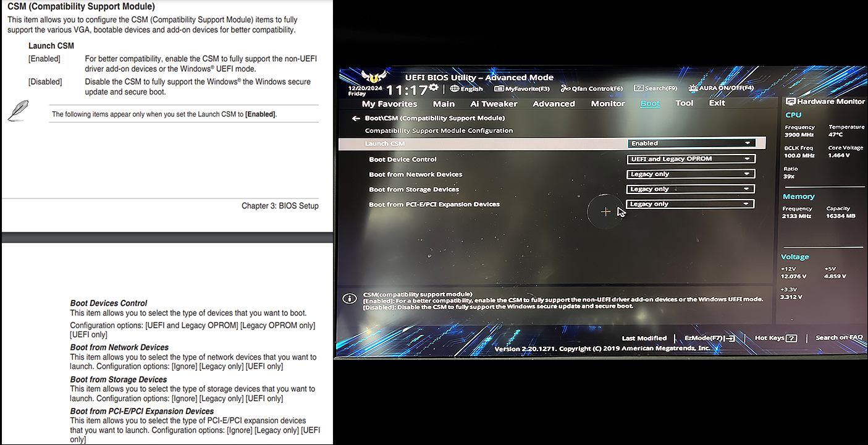This screenshot has height=445, width=868.
Task: Click the Core Voltage value 1.464 V
Action: tap(839, 155)
